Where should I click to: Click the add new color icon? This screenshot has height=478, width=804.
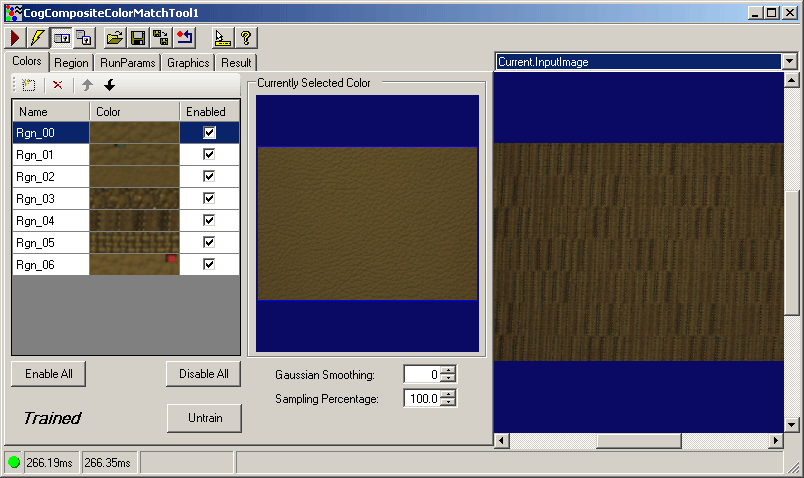coord(28,86)
